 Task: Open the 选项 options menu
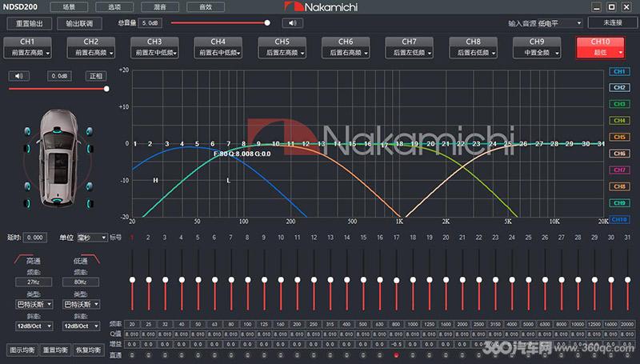point(114,7)
